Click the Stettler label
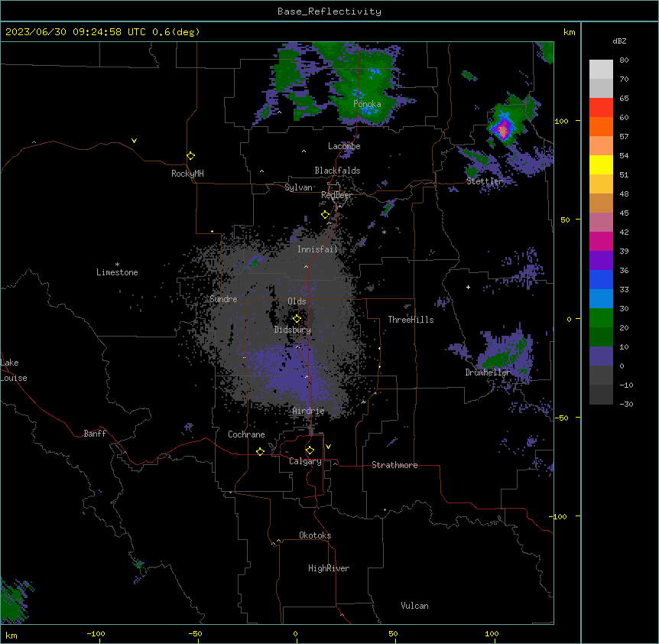The image size is (659, 644). (485, 181)
